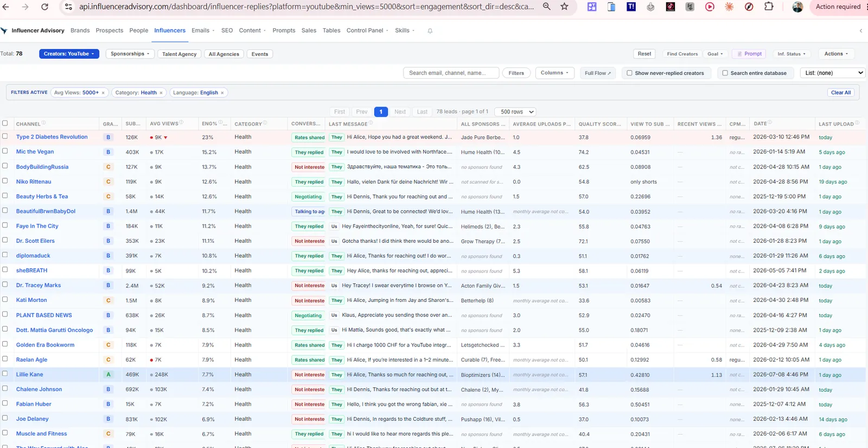Click the Clear All filters button

(x=841, y=93)
